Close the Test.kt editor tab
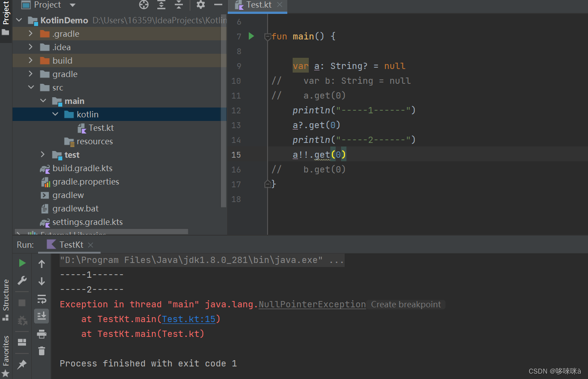Image resolution: width=588 pixels, height=379 pixels. (280, 5)
